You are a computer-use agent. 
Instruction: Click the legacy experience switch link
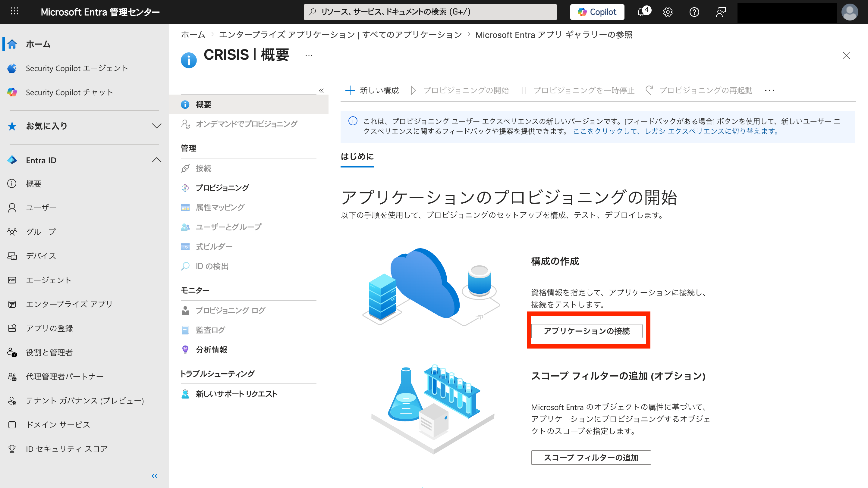click(x=677, y=131)
